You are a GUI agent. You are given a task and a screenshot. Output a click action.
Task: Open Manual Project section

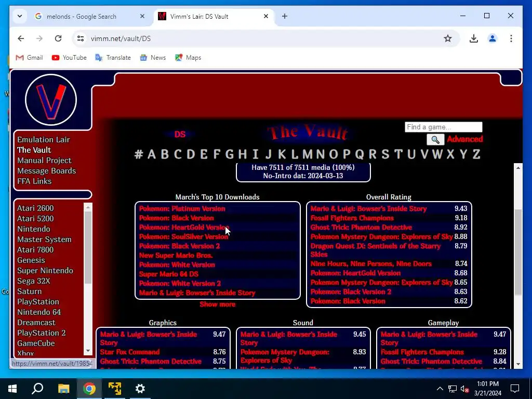[x=44, y=161]
